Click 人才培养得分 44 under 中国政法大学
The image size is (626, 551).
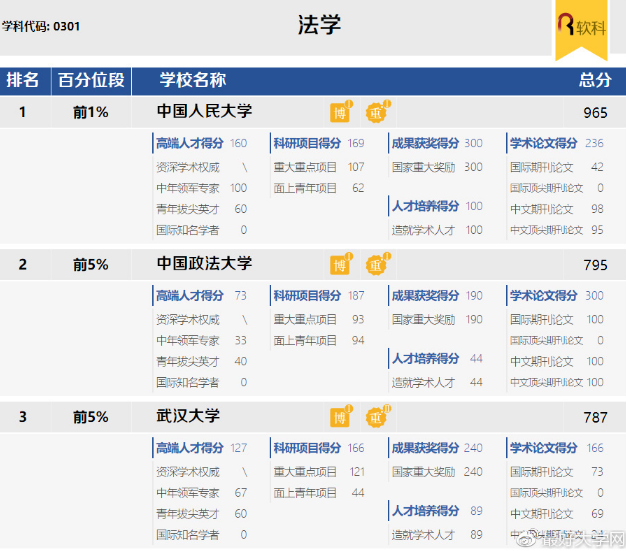437,359
